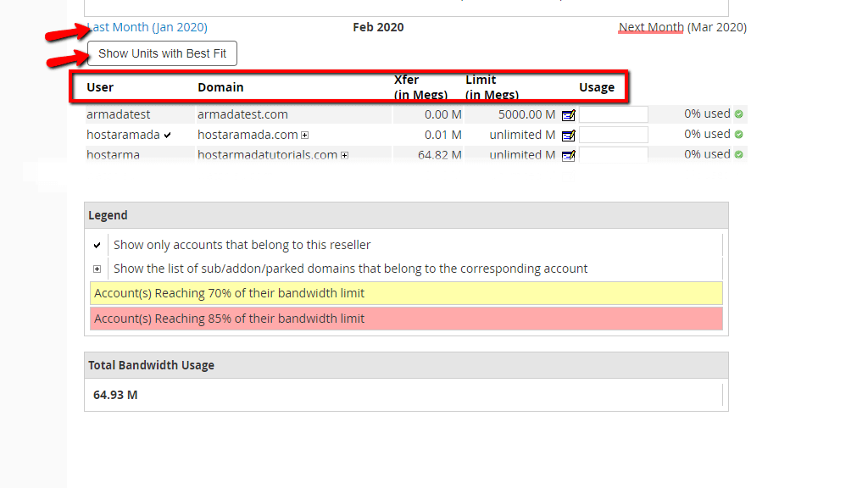Go to Next Month link
Viewport: 868px width, 488px height.
[651, 27]
